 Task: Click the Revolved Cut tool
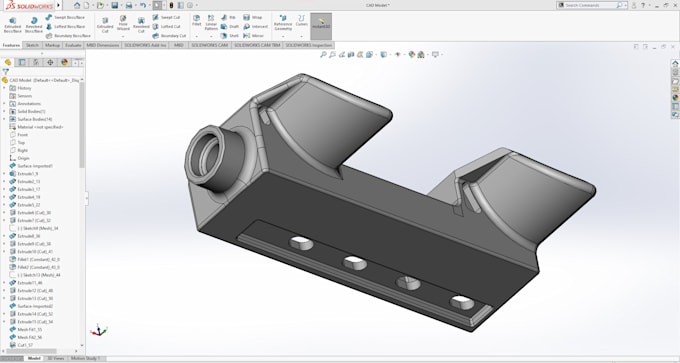[x=141, y=25]
